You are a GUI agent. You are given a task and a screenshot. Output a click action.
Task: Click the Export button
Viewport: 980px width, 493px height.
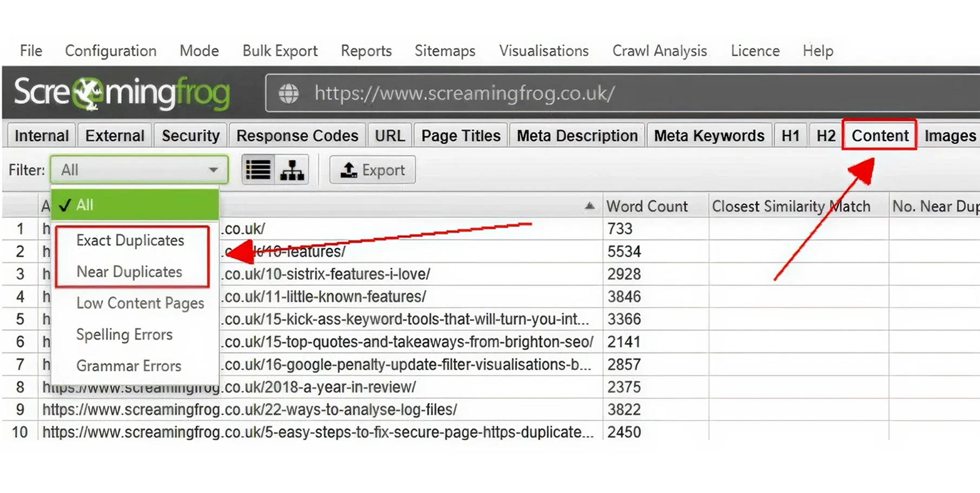click(x=373, y=170)
